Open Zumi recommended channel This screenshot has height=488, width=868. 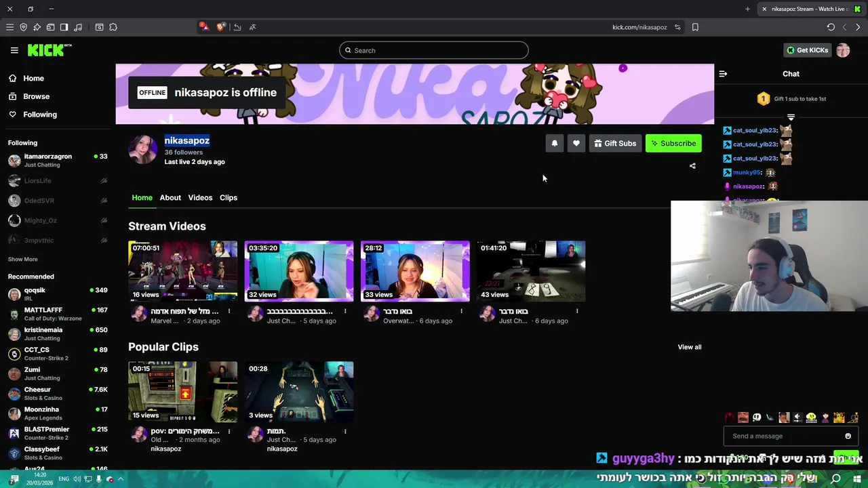(58, 373)
